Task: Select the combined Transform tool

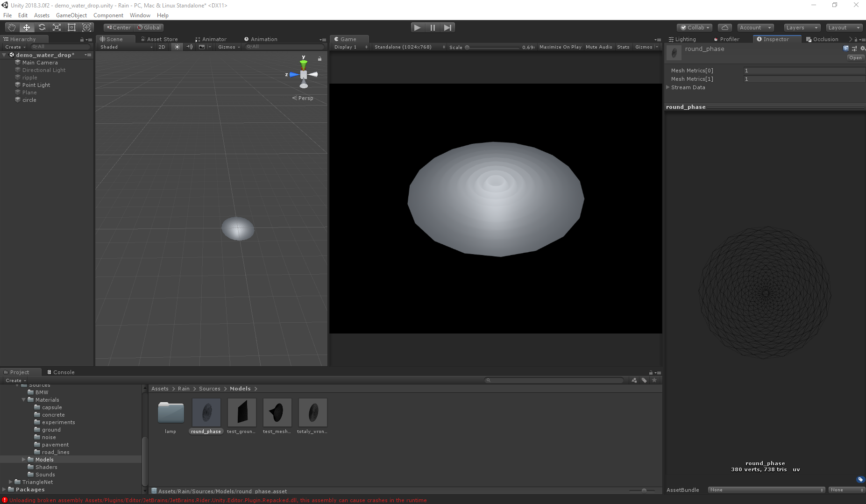Action: point(86,28)
